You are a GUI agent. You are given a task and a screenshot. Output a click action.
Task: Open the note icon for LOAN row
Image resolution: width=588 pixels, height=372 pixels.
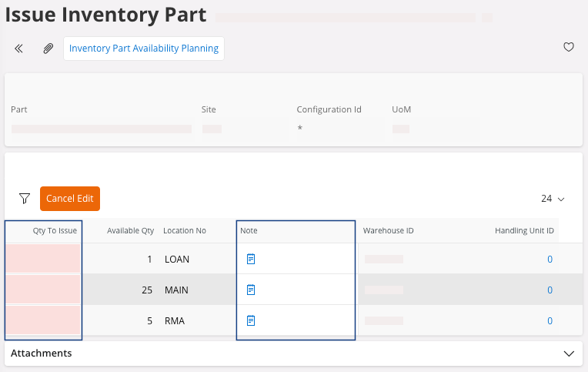pyautogui.click(x=250, y=260)
